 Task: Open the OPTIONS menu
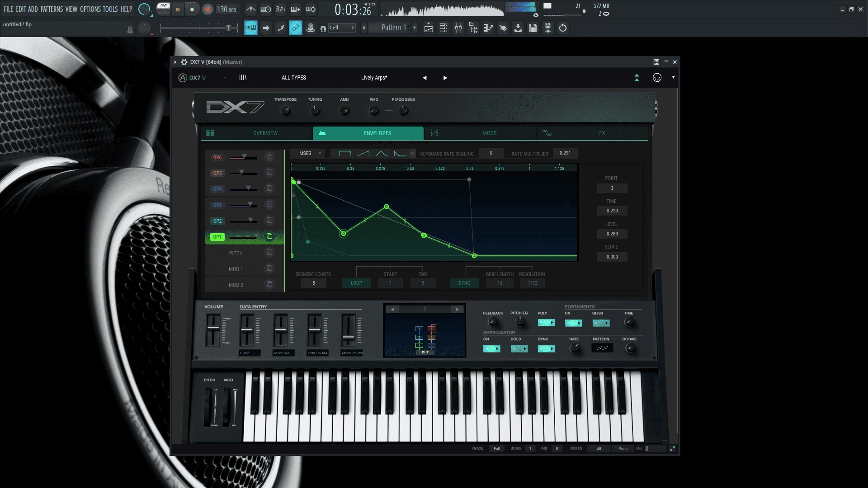(x=90, y=9)
